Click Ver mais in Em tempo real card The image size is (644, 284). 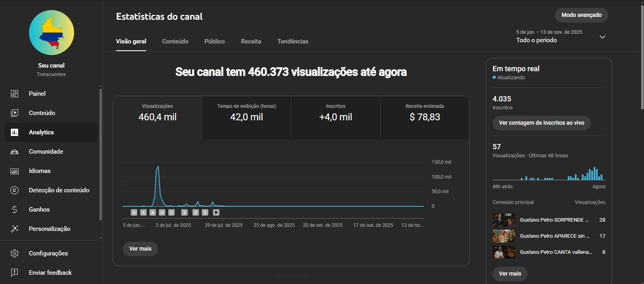coord(510,274)
